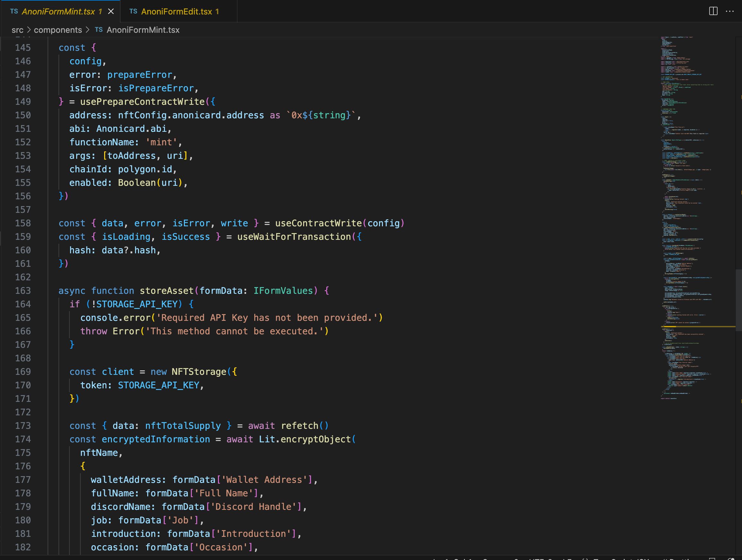The height and width of the screenshot is (560, 742).
Task: Click the TypeScript icon on the AnoniFormMint.tsx tab
Action: [x=14, y=11]
